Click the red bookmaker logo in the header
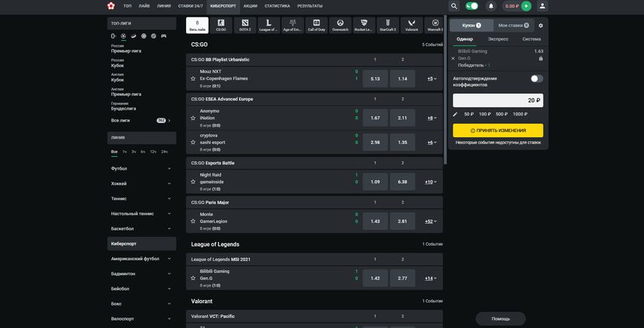The image size is (644, 328). pyautogui.click(x=111, y=6)
